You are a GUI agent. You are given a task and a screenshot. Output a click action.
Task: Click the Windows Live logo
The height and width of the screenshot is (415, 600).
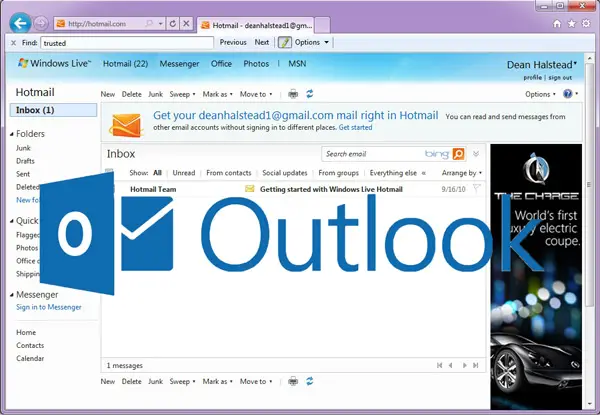[55, 63]
